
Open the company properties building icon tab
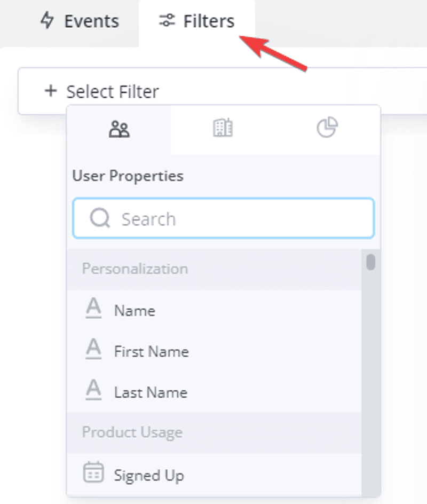point(223,128)
